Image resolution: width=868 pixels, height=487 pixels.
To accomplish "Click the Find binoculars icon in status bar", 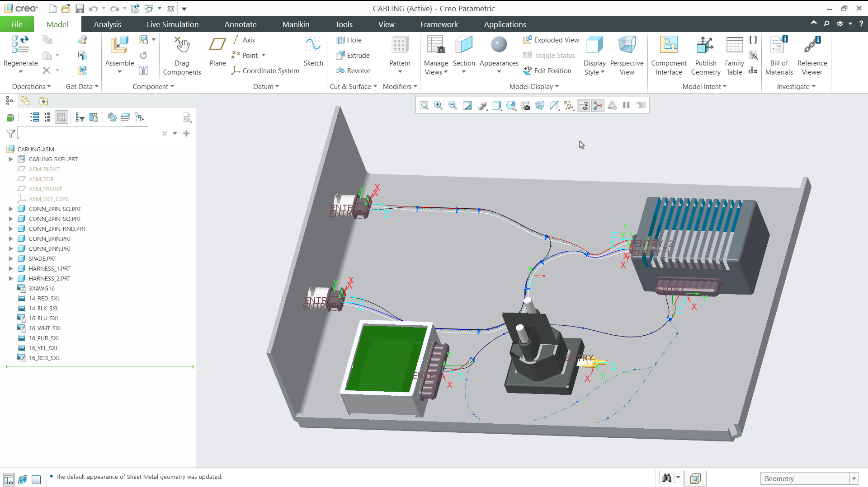I will (667, 478).
